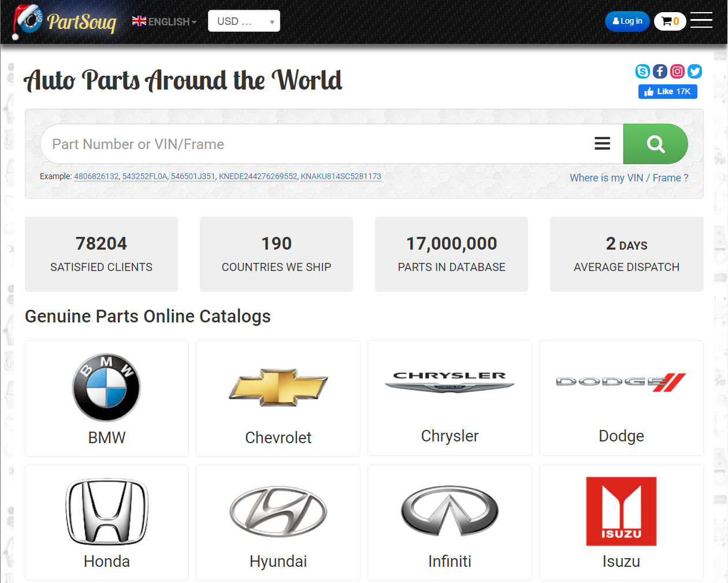This screenshot has width=728, height=583.
Task: Open the hamburger main menu
Action: coord(701,20)
